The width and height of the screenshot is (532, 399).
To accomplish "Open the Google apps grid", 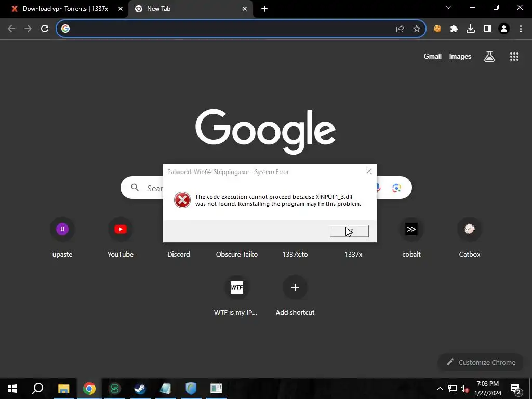I will click(514, 57).
